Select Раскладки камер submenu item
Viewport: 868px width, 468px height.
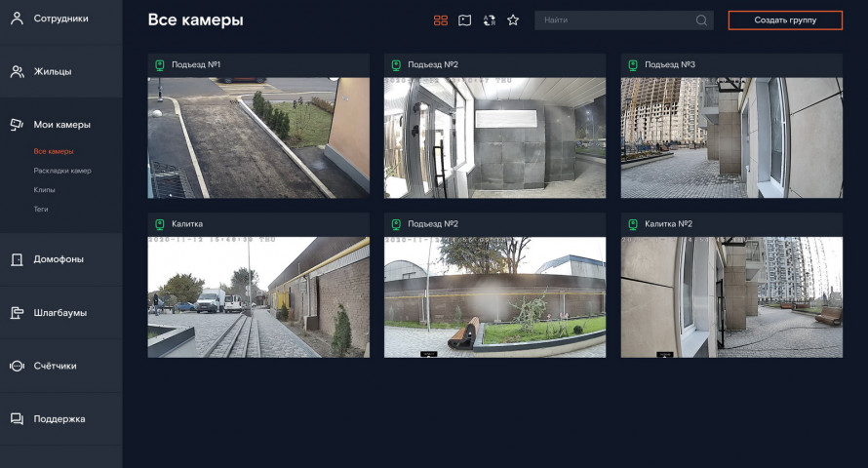[62, 171]
